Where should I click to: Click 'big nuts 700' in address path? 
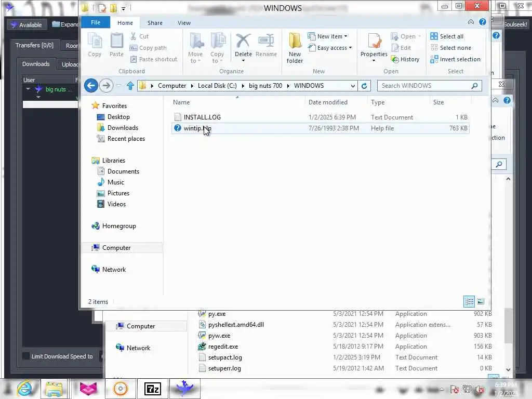(x=265, y=86)
